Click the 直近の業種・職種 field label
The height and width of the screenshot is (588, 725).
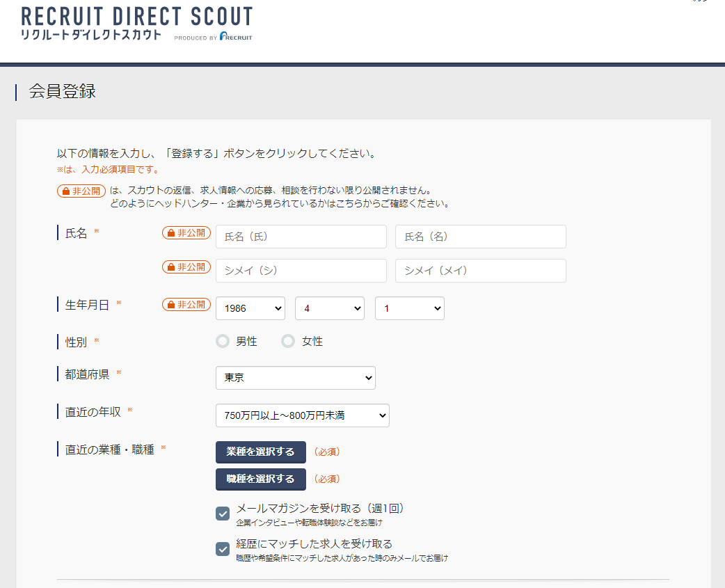[x=109, y=450]
